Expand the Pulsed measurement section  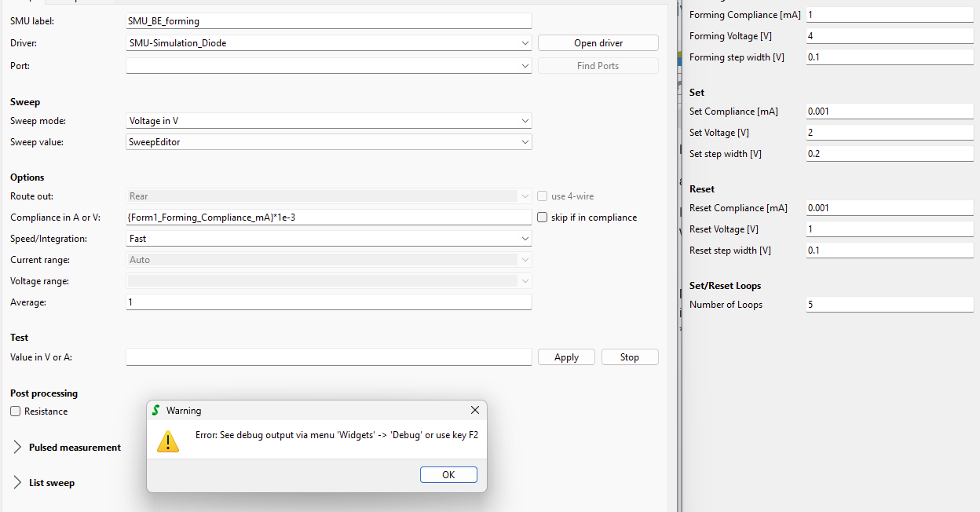point(18,448)
